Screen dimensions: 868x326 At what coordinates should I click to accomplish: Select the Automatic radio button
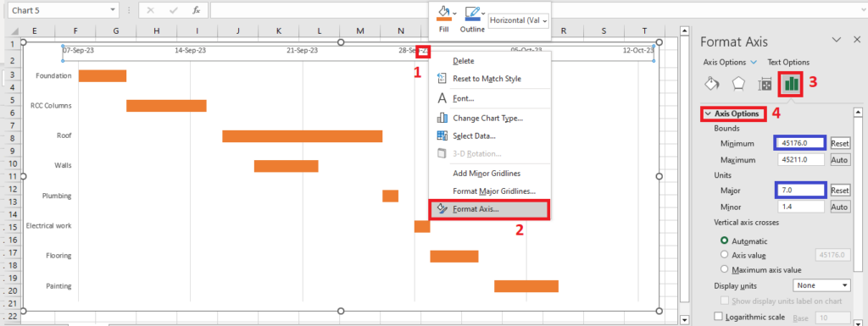click(x=724, y=241)
